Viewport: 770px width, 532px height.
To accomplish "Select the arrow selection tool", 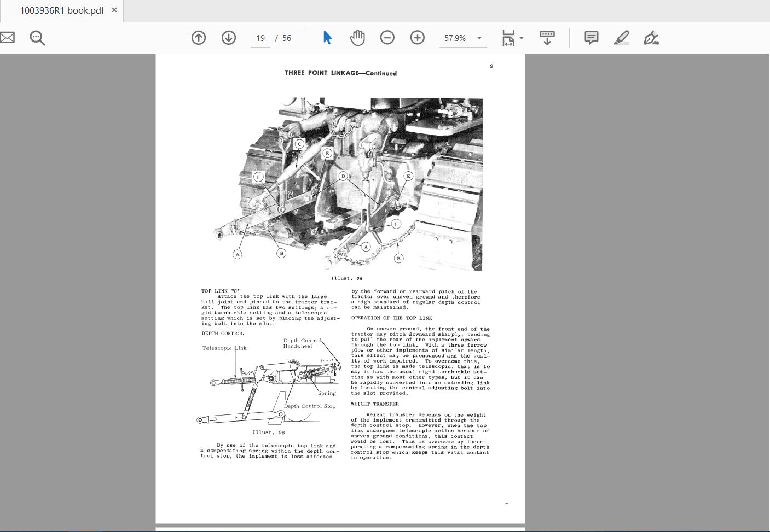I will click(x=327, y=38).
